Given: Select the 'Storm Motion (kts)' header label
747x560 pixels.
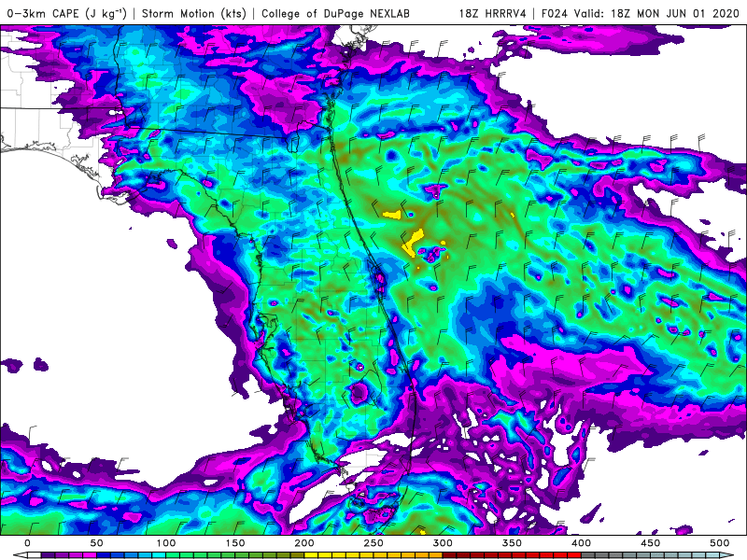Looking at the screenshot, I should coord(194,13).
